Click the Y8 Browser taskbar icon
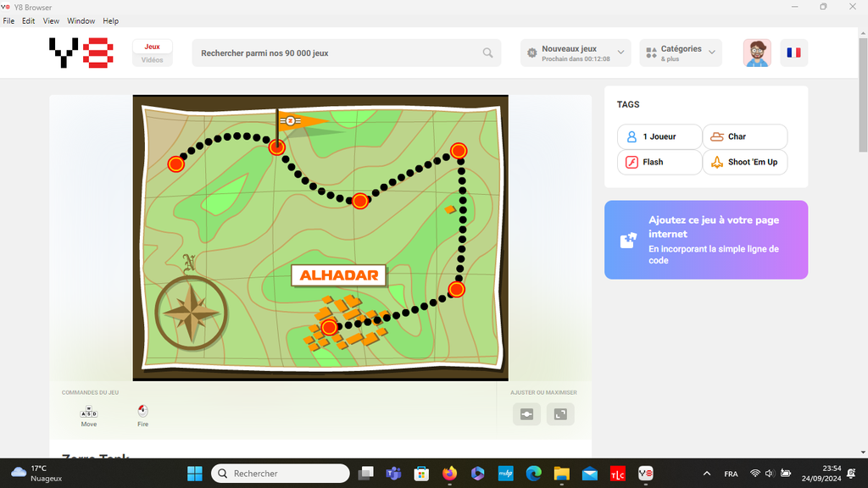 point(645,474)
